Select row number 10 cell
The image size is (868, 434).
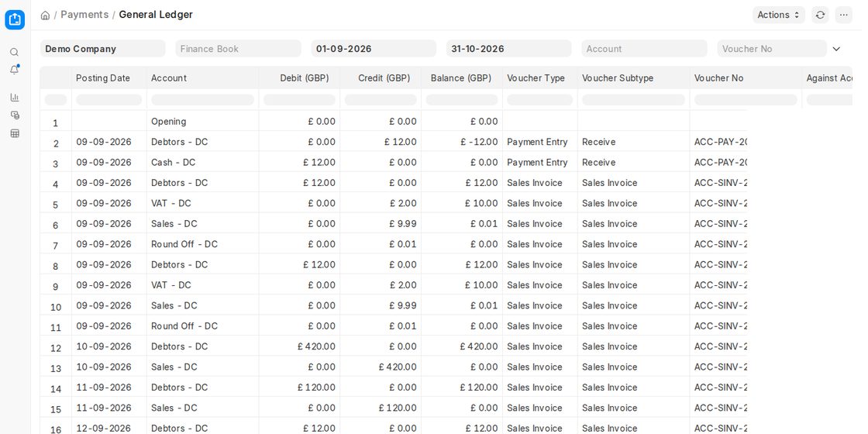(55, 307)
